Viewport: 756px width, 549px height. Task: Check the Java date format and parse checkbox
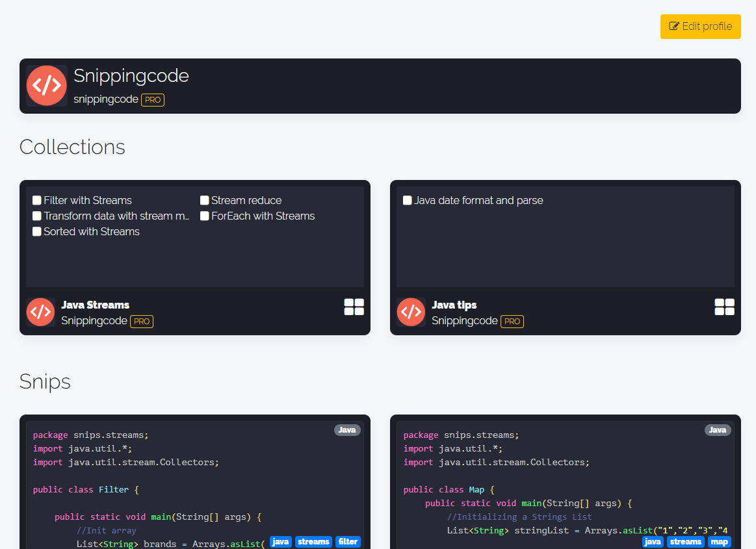pyautogui.click(x=408, y=200)
